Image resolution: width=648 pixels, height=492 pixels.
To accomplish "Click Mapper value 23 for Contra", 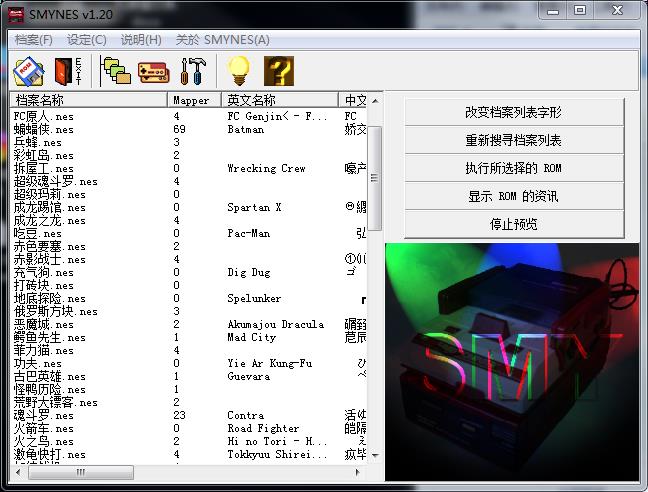I will [x=179, y=416].
